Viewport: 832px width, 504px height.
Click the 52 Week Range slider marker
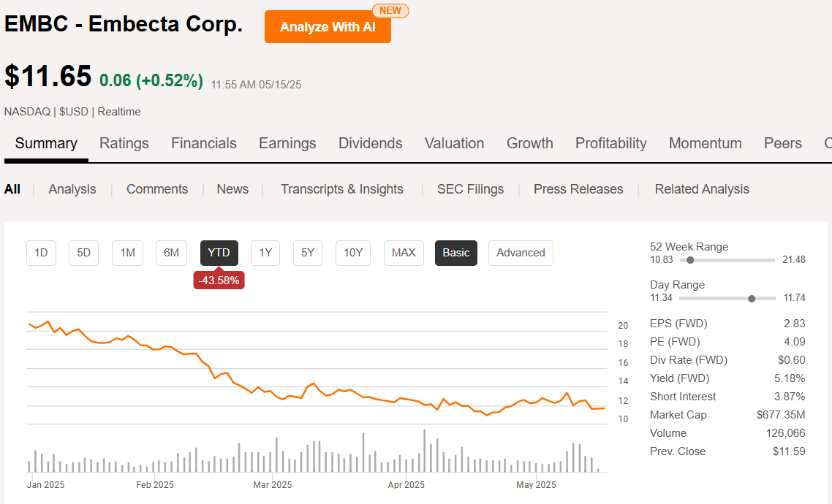(689, 259)
